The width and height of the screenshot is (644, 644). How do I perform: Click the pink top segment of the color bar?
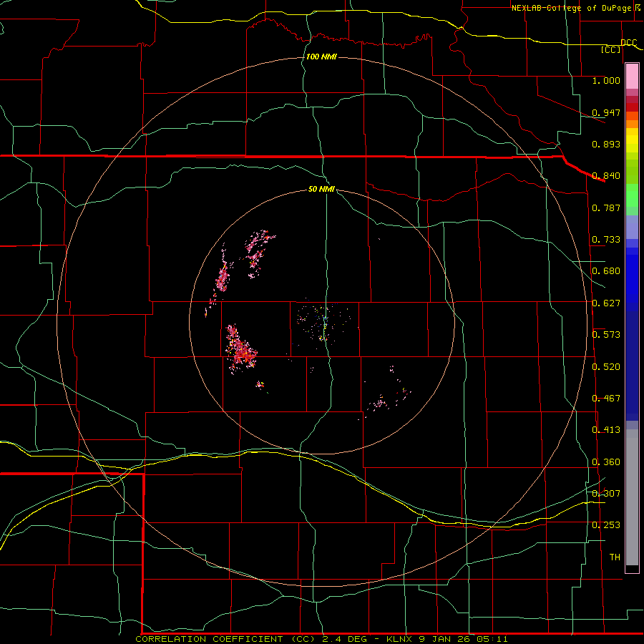click(632, 76)
